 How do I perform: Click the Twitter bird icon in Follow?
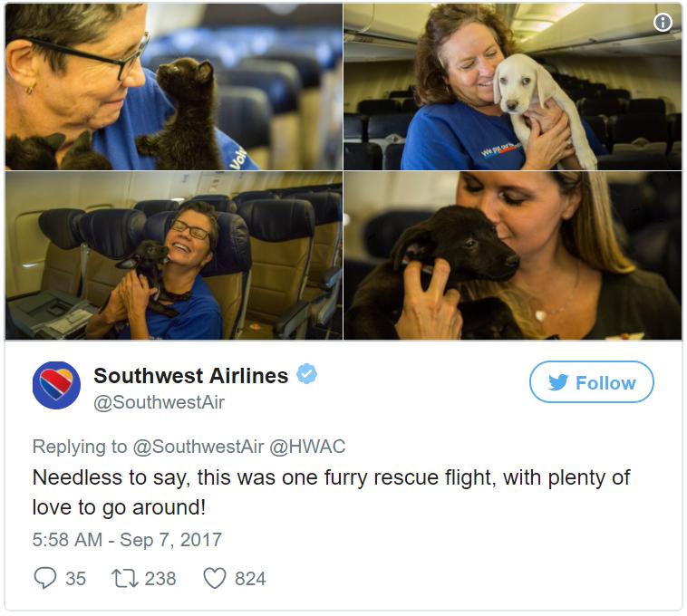pos(558,382)
